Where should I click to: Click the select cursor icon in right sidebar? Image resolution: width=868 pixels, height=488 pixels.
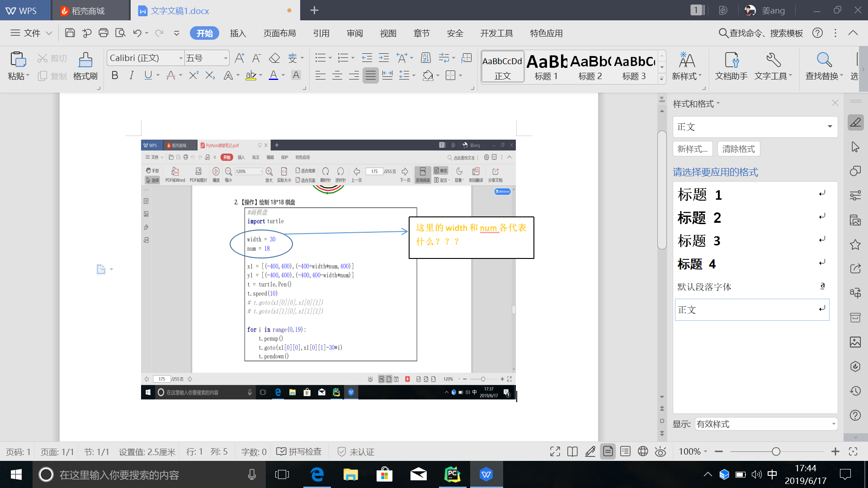855,147
